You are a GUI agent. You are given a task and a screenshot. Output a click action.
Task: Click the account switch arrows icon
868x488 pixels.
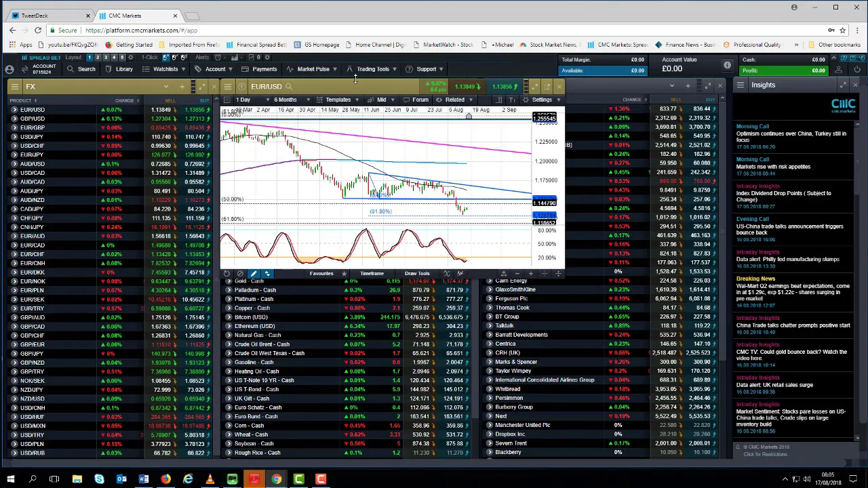click(x=24, y=69)
